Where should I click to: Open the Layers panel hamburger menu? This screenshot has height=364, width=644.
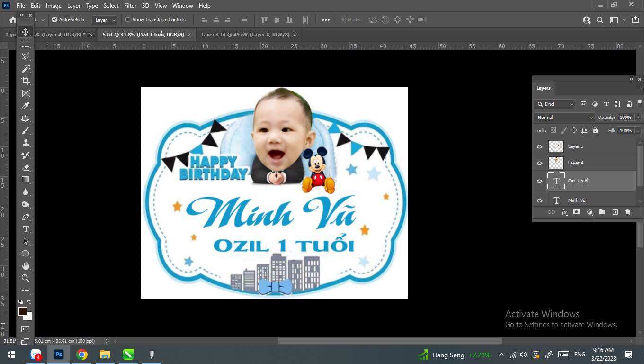(638, 88)
